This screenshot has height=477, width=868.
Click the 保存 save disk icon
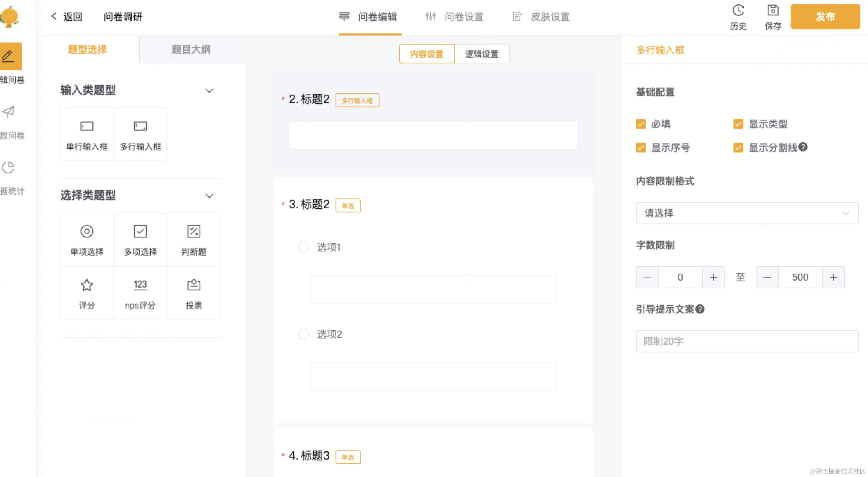coord(773,10)
